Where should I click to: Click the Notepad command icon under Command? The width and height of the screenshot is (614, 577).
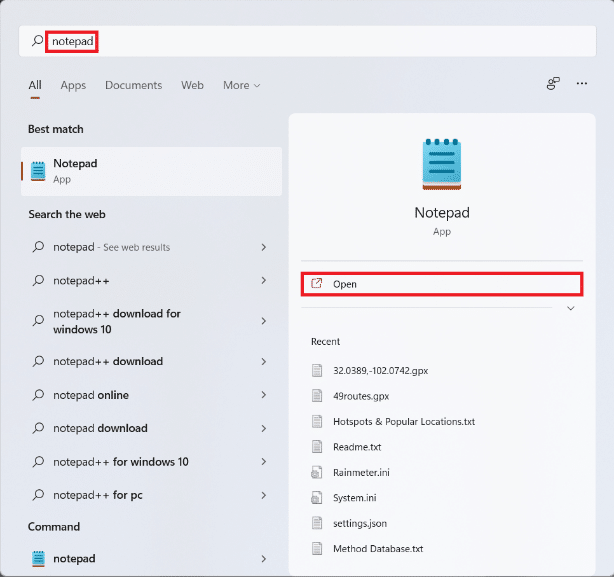(38, 559)
